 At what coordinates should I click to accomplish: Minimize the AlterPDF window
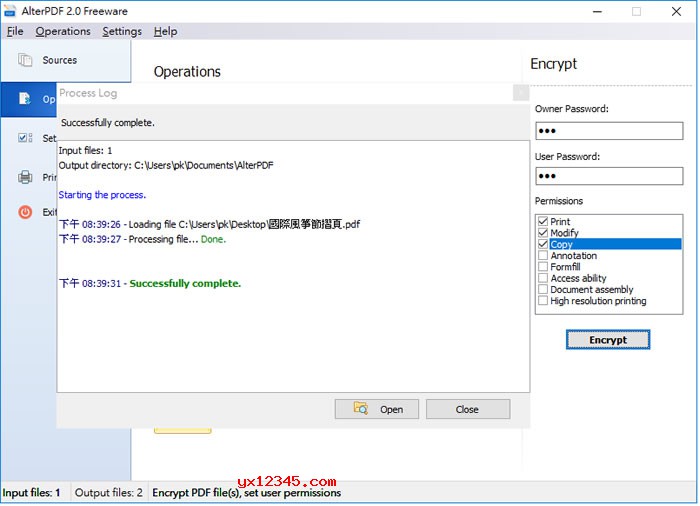pyautogui.click(x=597, y=12)
